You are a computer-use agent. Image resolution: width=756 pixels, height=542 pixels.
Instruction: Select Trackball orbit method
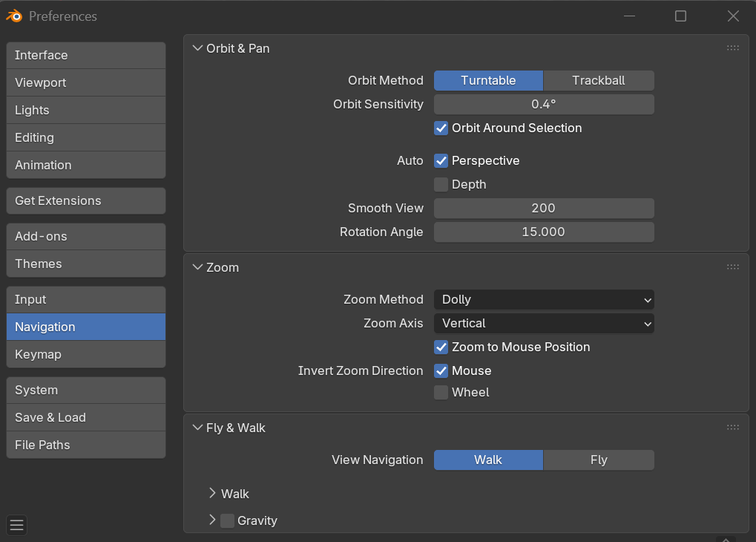[598, 80]
